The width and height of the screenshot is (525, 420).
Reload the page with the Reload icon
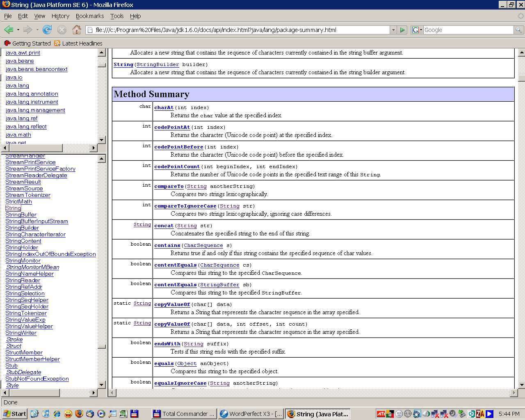pyautogui.click(x=47, y=30)
